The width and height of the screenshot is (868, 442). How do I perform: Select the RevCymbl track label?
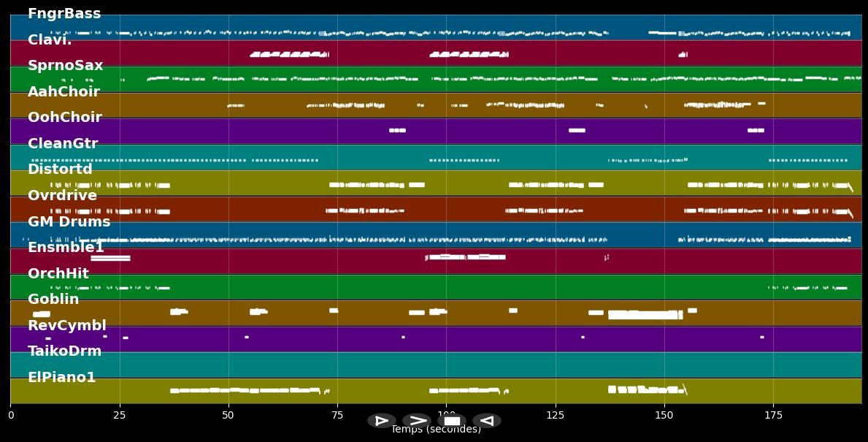pos(67,326)
